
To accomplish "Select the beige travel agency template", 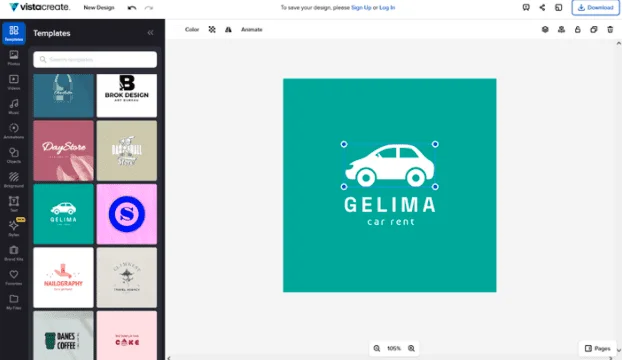I will 127,278.
